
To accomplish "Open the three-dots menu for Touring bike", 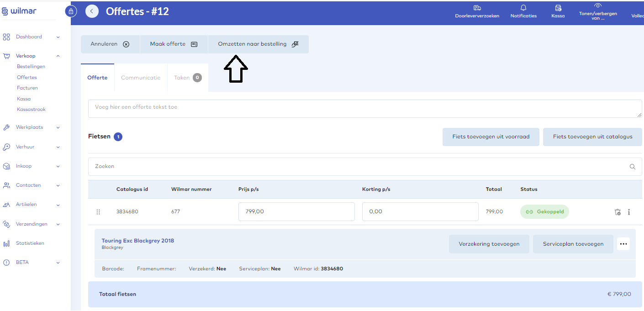I will [x=623, y=244].
